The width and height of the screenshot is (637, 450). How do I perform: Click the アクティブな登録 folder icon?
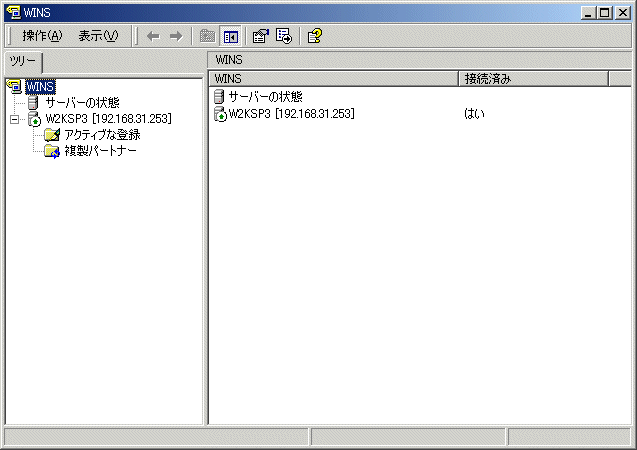point(52,134)
